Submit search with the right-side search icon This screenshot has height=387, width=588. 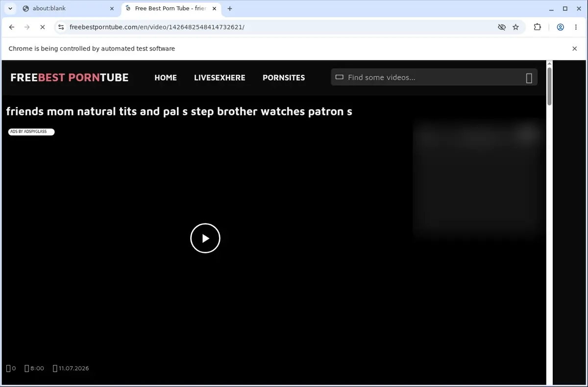click(x=529, y=78)
